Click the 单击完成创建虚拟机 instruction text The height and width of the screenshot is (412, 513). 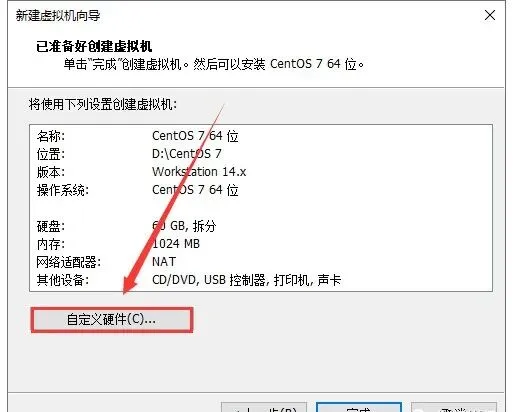(213, 64)
